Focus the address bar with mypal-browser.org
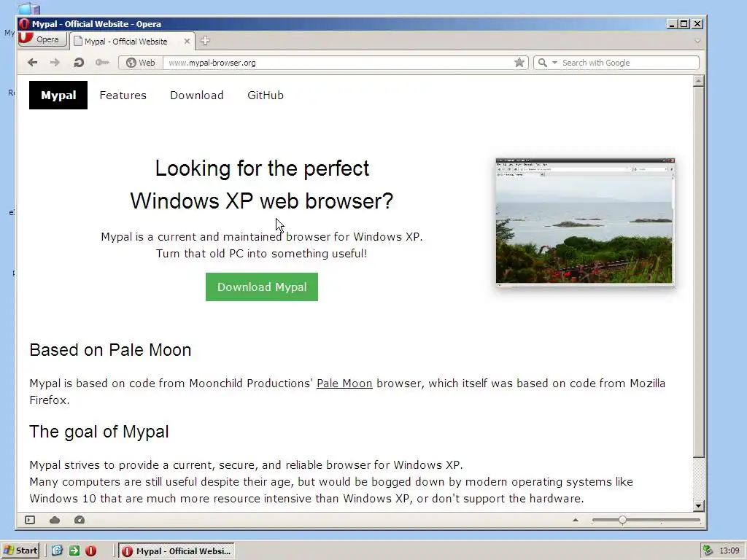Screen dimensions: 747x560 coord(338,63)
